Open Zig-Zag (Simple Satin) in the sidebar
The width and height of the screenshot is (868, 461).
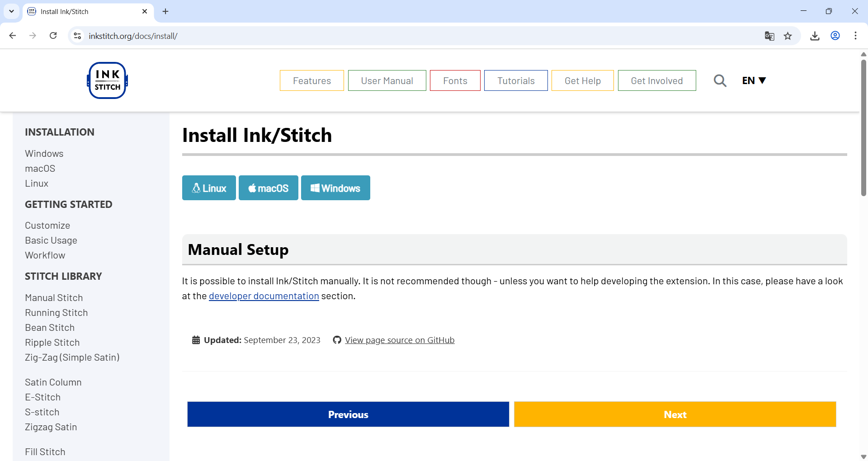72,358
